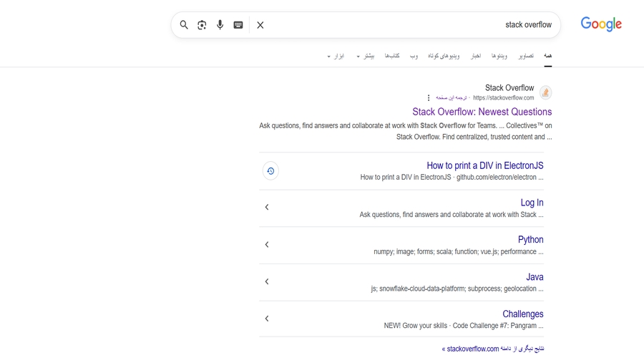Open the on-screen keyboard input tool

[x=238, y=25]
